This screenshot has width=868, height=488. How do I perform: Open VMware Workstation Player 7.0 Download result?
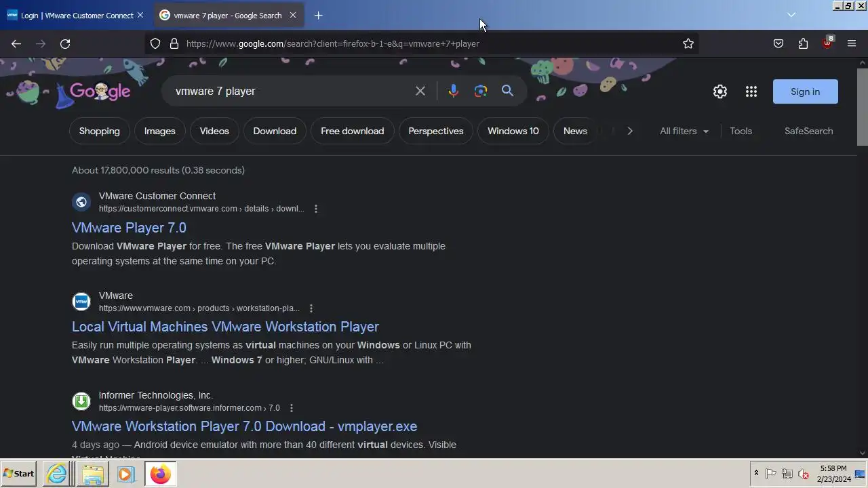244,426
